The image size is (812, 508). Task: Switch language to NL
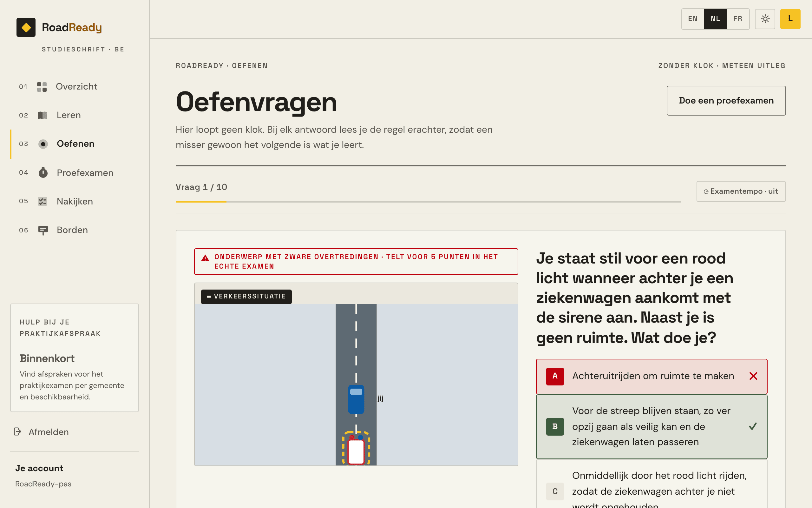tap(715, 19)
